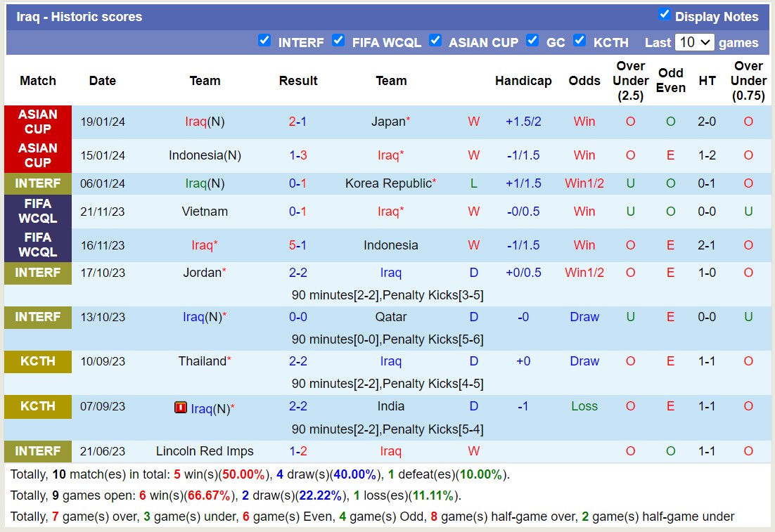Toggle the ASIAN CUP filter checkbox

[435, 41]
